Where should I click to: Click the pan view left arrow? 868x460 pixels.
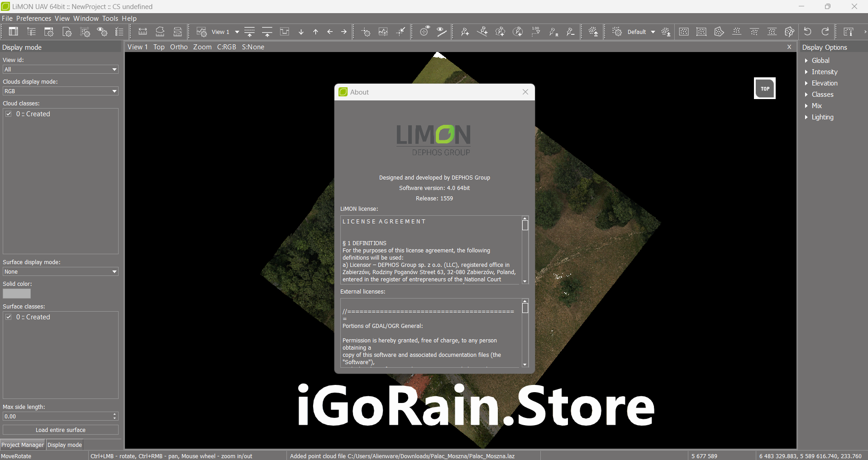pyautogui.click(x=330, y=32)
